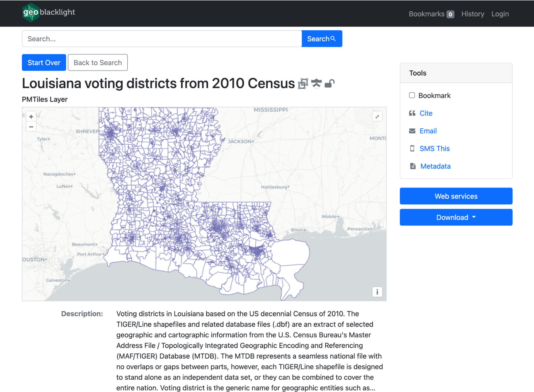Check the Bookmark checkbox

[x=412, y=95]
